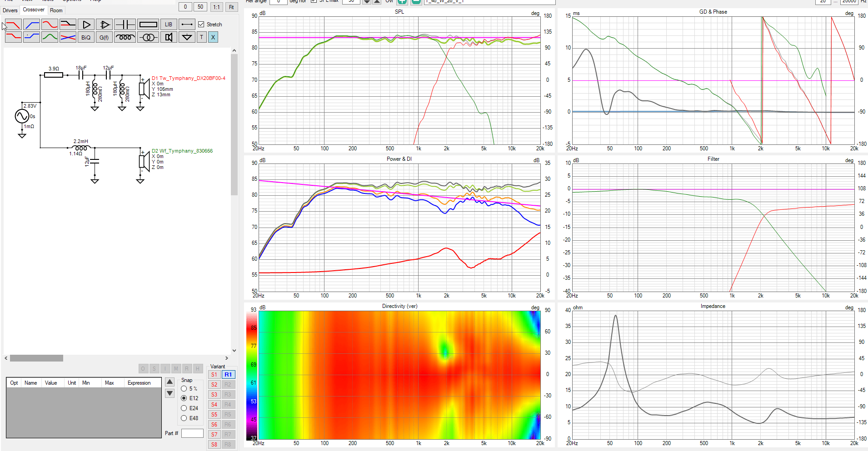Select variant R1
The width and height of the screenshot is (868, 451).
point(228,375)
